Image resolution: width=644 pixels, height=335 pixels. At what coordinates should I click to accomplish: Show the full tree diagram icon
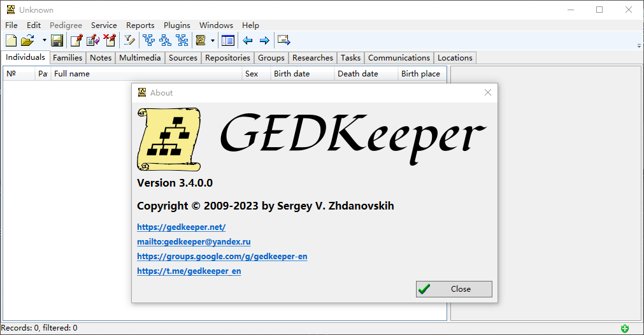182,40
